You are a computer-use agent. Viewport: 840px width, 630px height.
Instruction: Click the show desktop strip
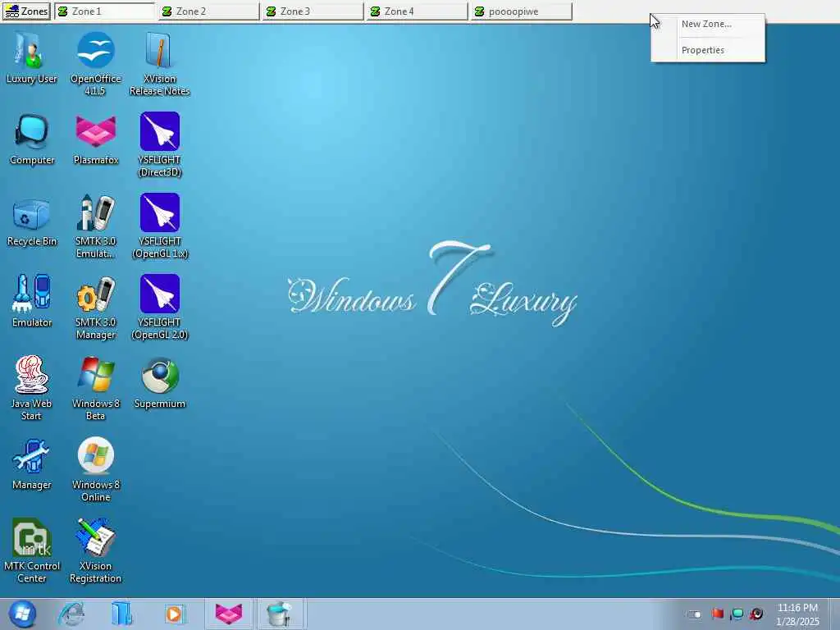click(834, 614)
